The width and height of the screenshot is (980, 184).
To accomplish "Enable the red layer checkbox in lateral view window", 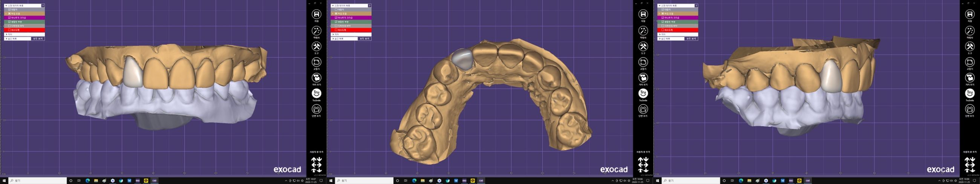I will 663,30.
